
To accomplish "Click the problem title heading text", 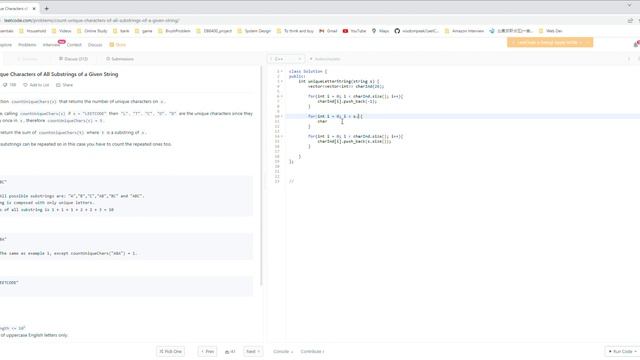I will point(59,74).
